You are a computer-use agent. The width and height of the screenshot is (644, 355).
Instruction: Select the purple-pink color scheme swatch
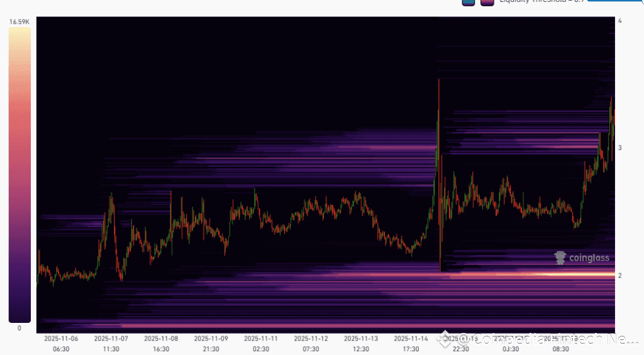pyautogui.click(x=487, y=3)
